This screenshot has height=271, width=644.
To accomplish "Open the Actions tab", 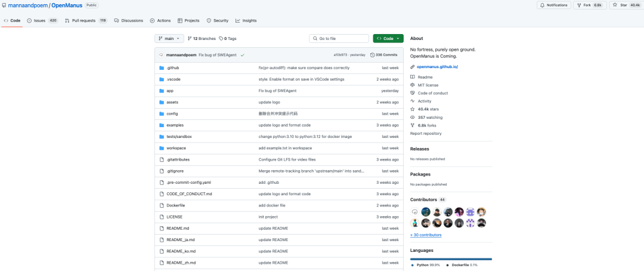I will [160, 20].
